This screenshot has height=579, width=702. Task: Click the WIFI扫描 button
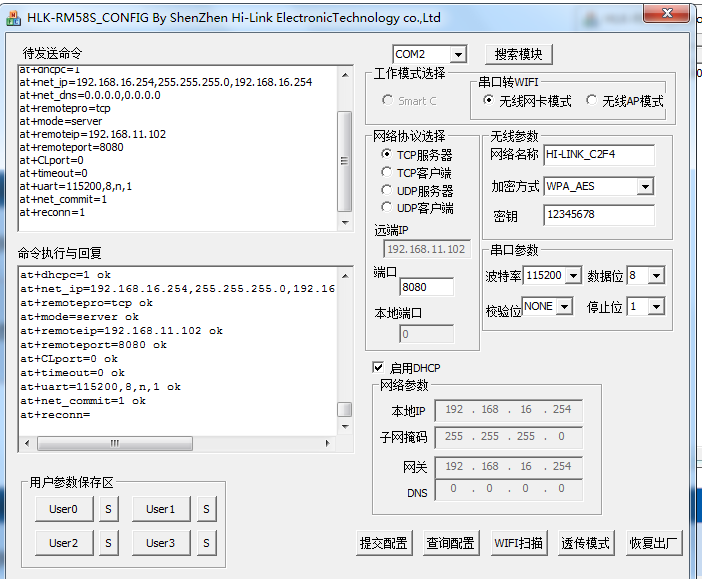[x=519, y=543]
